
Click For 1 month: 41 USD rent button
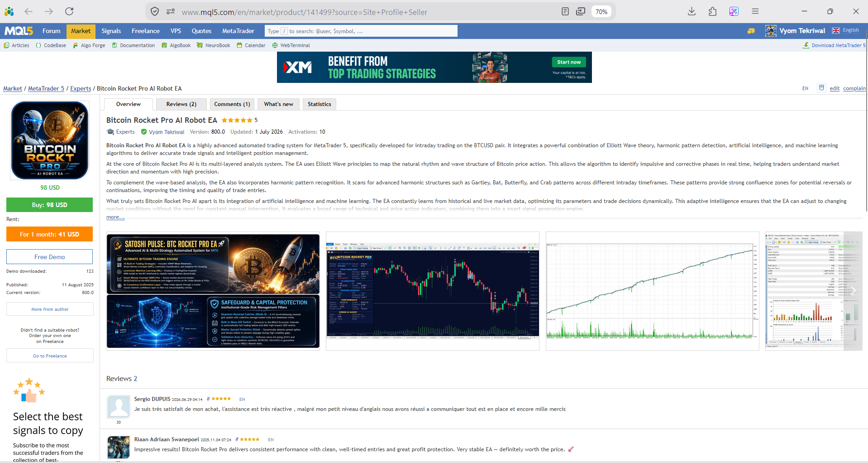point(50,234)
